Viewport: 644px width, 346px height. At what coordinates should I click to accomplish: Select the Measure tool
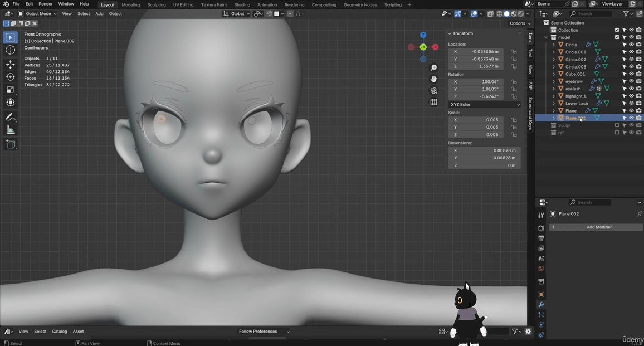pos(10,130)
